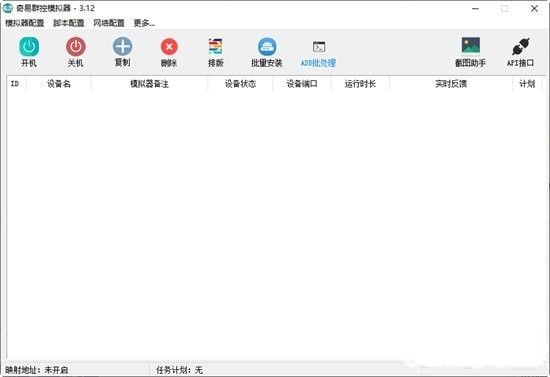
Task: Open the 网络配置 menu
Action: click(109, 23)
